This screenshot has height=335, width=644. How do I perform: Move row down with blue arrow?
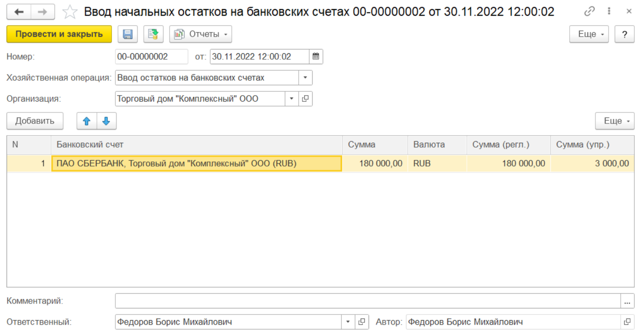click(106, 121)
